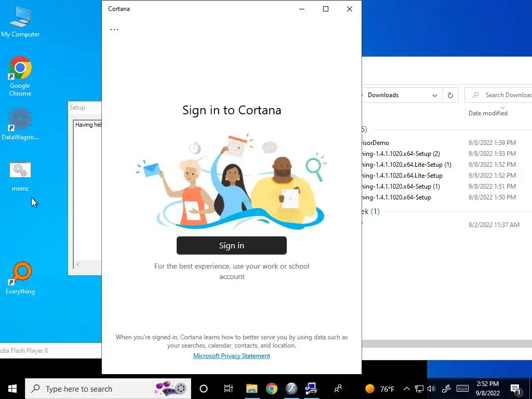Image resolution: width=532 pixels, height=399 pixels.
Task: Open Google Chrome desktop shortcut
Action: (20, 76)
